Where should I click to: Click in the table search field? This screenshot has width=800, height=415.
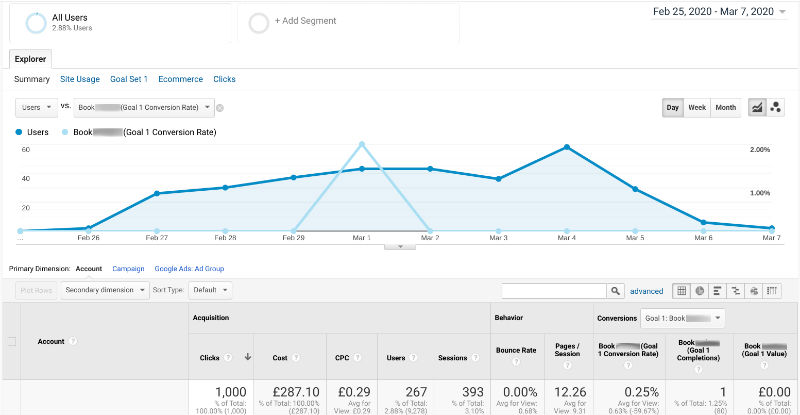[554, 291]
